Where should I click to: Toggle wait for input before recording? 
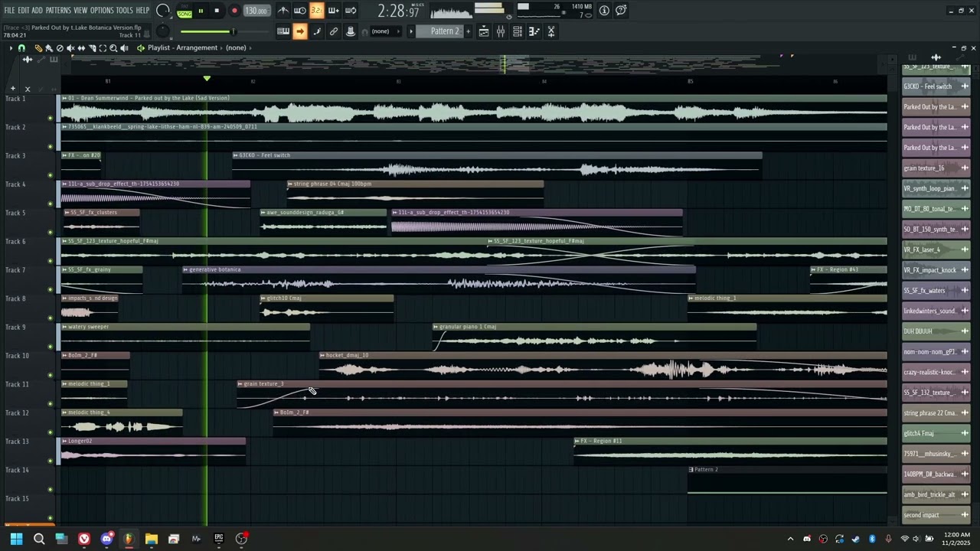point(300,11)
